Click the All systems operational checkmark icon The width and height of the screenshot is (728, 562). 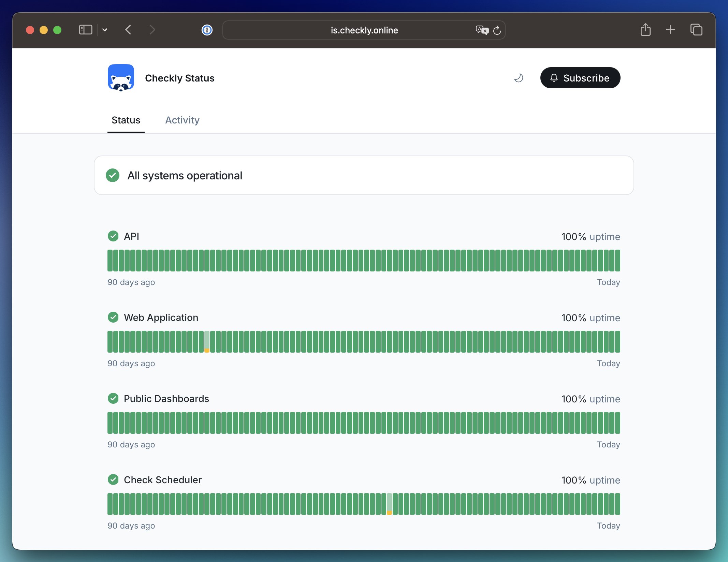tap(113, 175)
